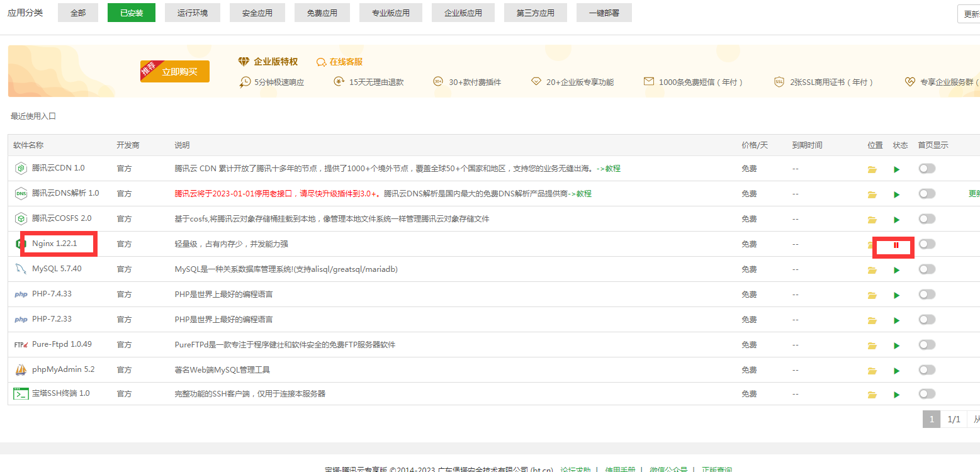Select the 运行环境 category tab

pyautogui.click(x=193, y=13)
